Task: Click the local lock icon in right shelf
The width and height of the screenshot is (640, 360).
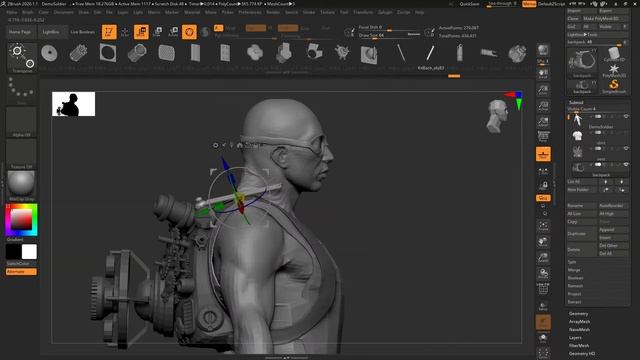Action: [543, 186]
